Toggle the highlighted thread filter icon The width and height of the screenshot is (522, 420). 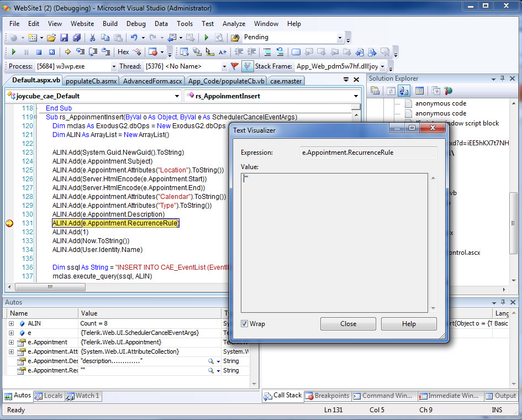(247, 66)
